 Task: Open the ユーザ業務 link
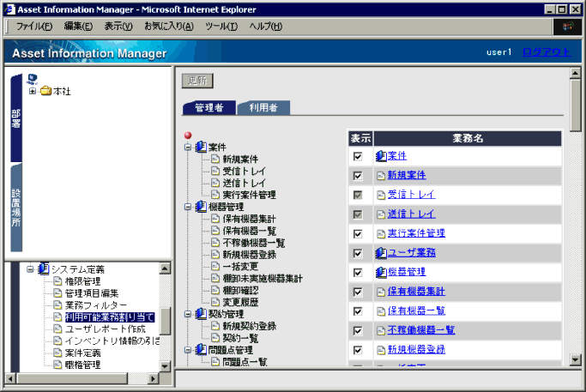pos(412,253)
